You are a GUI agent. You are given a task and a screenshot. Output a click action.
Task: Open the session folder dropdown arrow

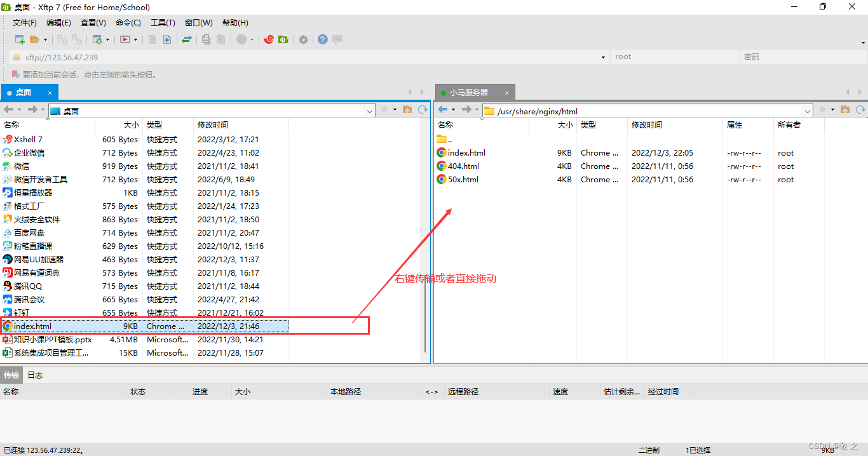point(45,39)
